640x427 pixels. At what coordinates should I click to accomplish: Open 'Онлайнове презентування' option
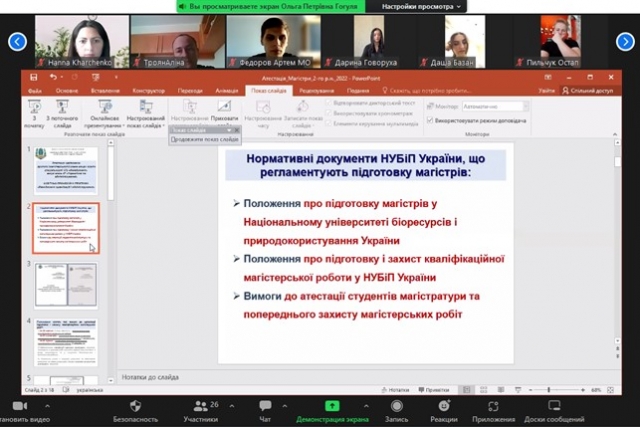coord(105,113)
